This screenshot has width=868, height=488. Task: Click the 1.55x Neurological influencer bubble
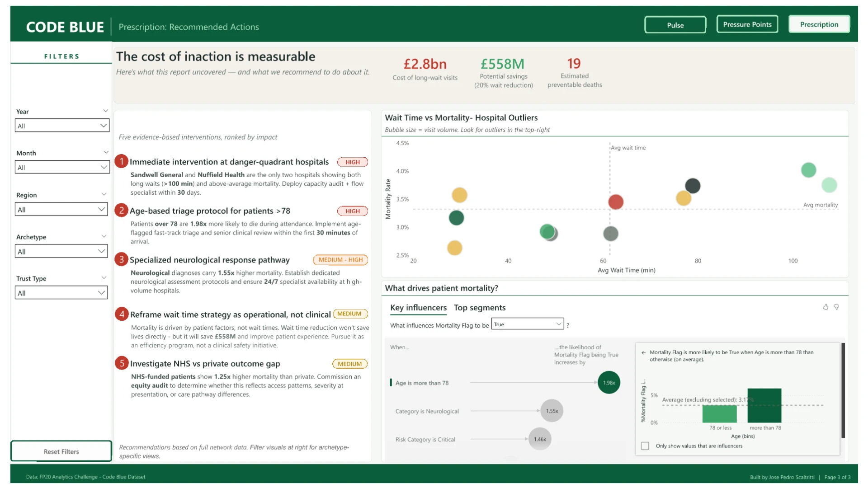coord(552,411)
